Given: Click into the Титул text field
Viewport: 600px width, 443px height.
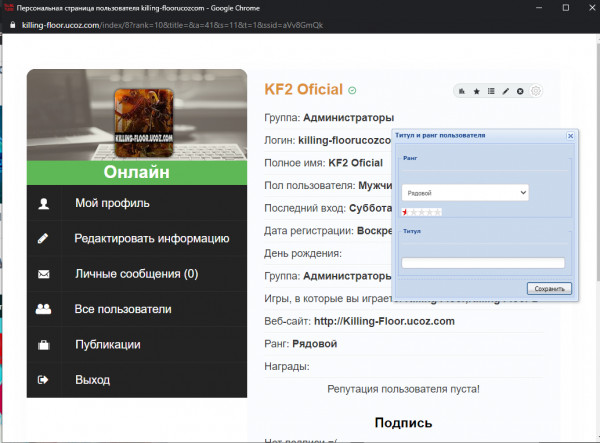Looking at the screenshot, I should [x=483, y=263].
